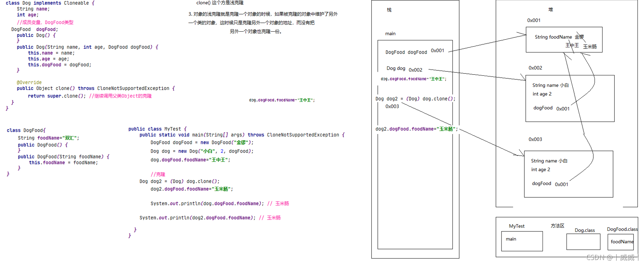This screenshot has width=644, height=264.
Task: Click 'System.out.println(dog2.dogFood.foodName);' line
Action: pyautogui.click(x=197, y=218)
